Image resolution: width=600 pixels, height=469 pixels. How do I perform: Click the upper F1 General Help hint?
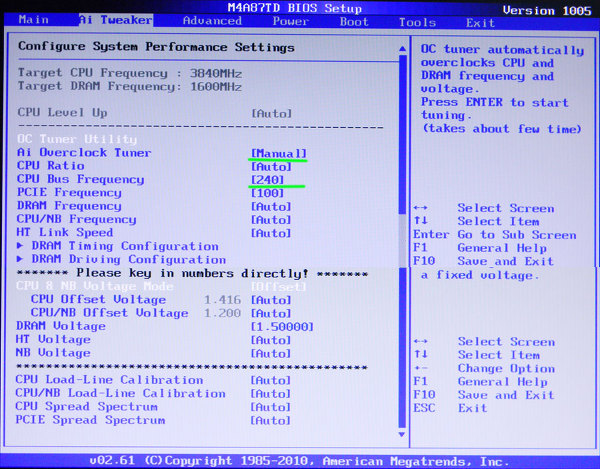[480, 248]
